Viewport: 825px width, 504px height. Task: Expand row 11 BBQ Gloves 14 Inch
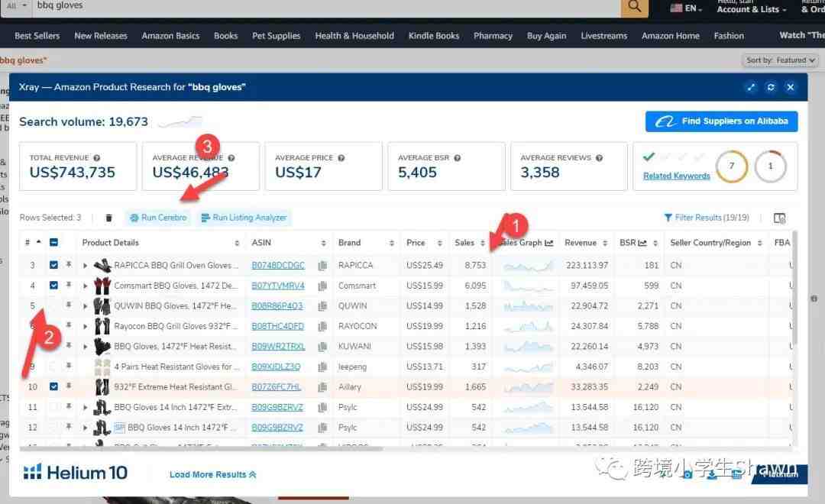[86, 407]
